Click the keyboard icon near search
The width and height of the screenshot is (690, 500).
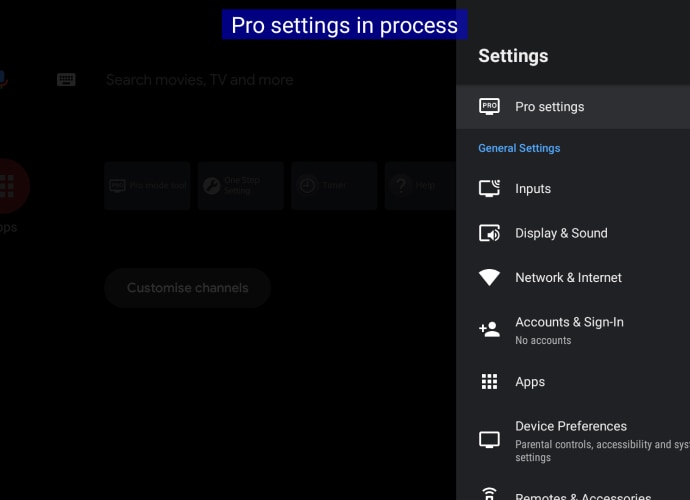[66, 80]
